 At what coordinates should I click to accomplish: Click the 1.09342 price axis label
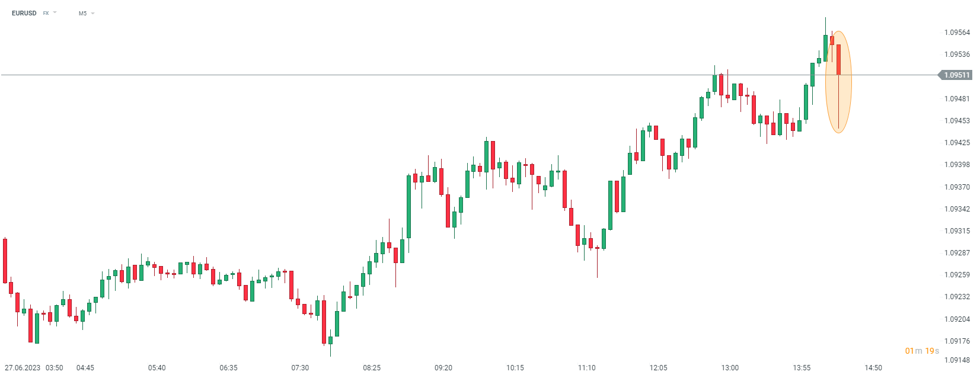click(x=957, y=209)
